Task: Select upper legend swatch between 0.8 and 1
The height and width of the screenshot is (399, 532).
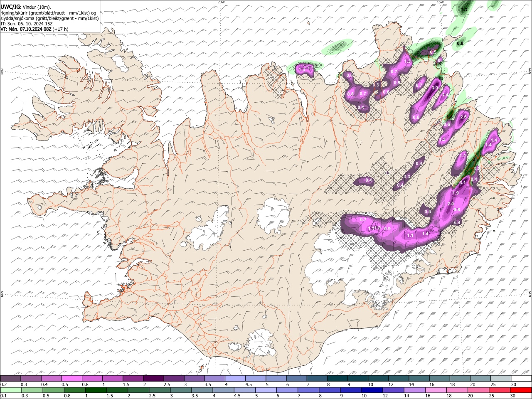Action: pos(92,378)
